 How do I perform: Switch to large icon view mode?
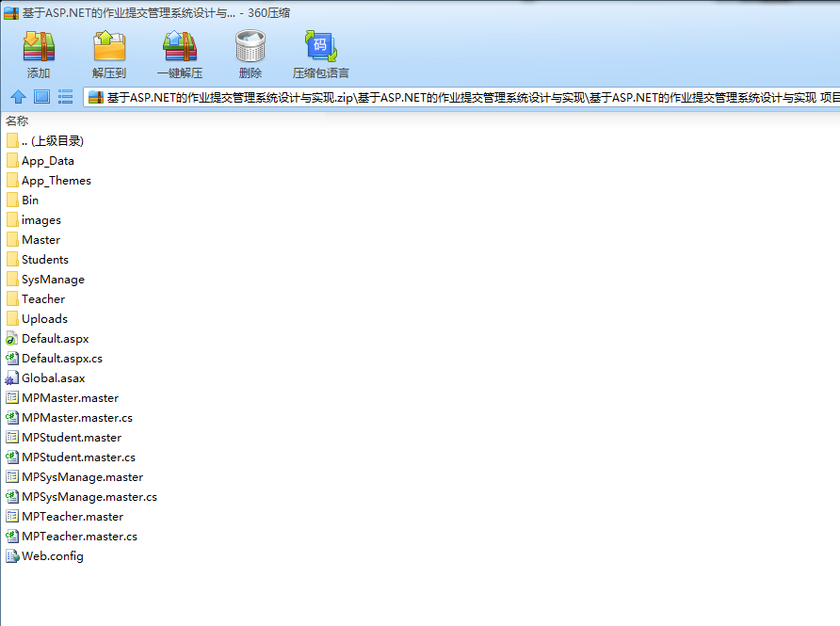click(41, 97)
